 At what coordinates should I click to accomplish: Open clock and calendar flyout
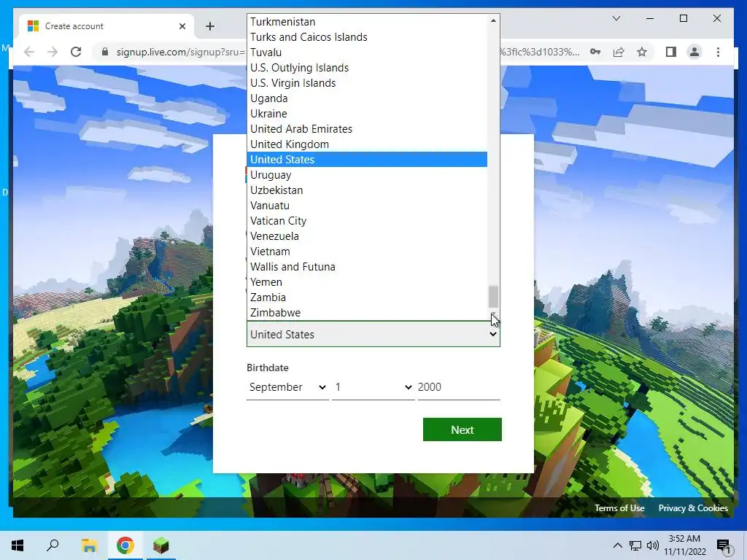[x=684, y=545]
